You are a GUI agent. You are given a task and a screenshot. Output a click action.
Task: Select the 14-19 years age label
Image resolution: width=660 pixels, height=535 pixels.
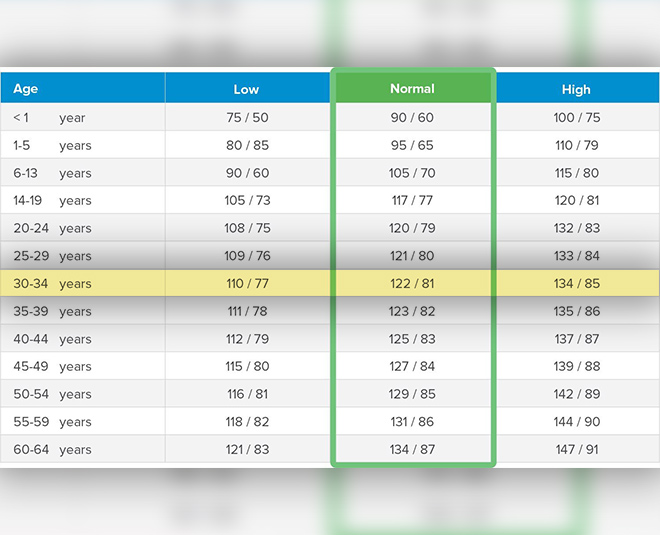coord(52,201)
